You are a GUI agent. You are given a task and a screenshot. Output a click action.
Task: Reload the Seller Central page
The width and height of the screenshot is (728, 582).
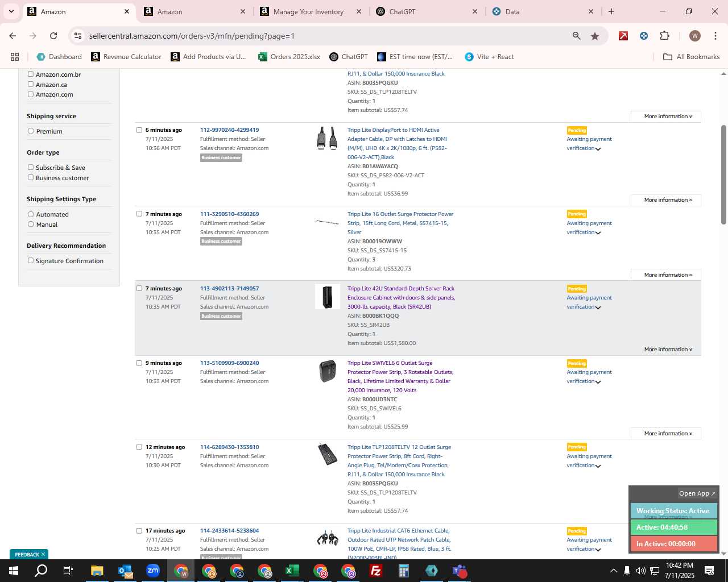[x=53, y=36]
